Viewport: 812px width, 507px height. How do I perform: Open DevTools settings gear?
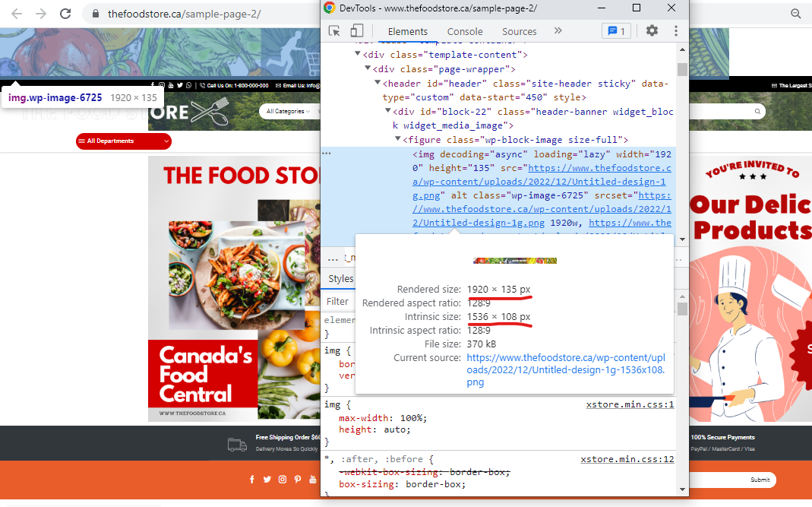tap(652, 30)
